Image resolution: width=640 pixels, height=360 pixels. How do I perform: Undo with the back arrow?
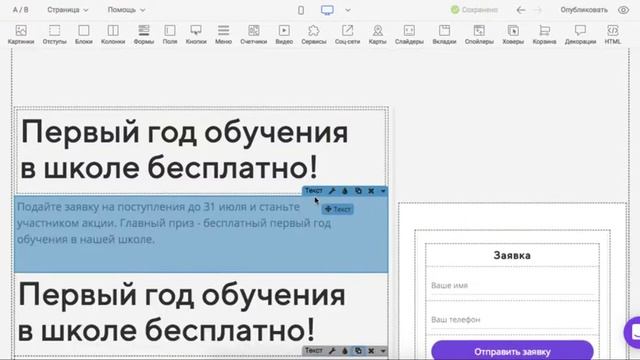pos(521,10)
